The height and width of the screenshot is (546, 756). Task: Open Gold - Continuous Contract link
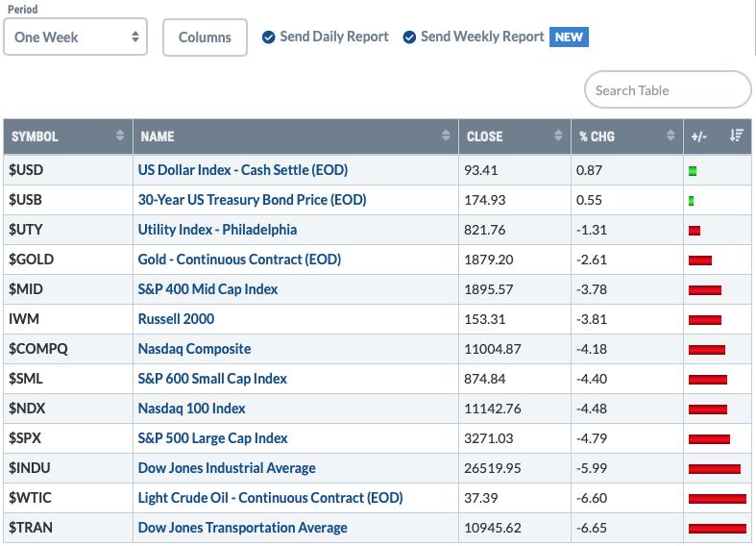click(239, 260)
